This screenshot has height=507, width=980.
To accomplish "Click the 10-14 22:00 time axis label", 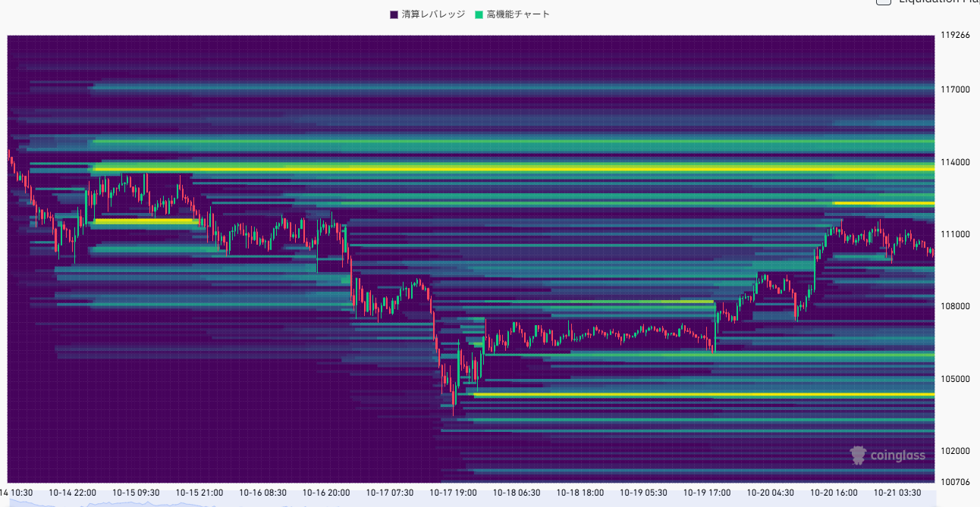I will (x=72, y=493).
